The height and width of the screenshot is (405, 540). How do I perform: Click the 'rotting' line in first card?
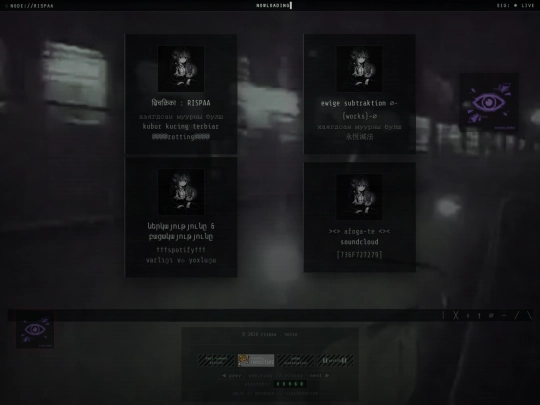181,137
